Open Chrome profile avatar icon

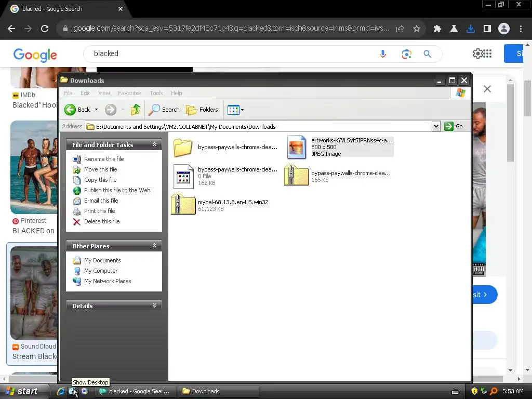tap(504, 29)
